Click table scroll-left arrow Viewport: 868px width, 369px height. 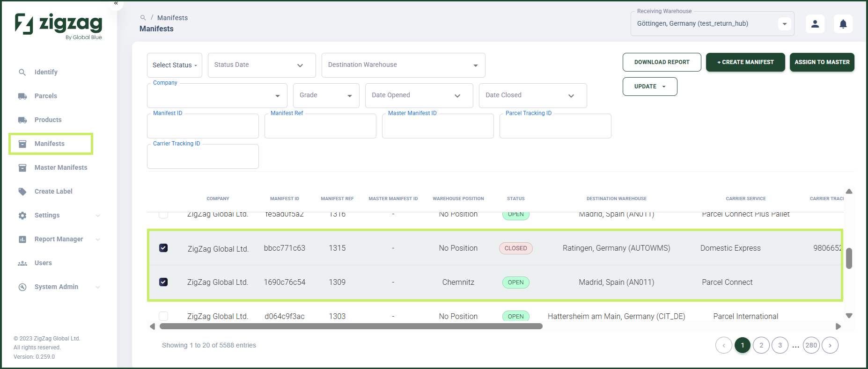tap(152, 326)
